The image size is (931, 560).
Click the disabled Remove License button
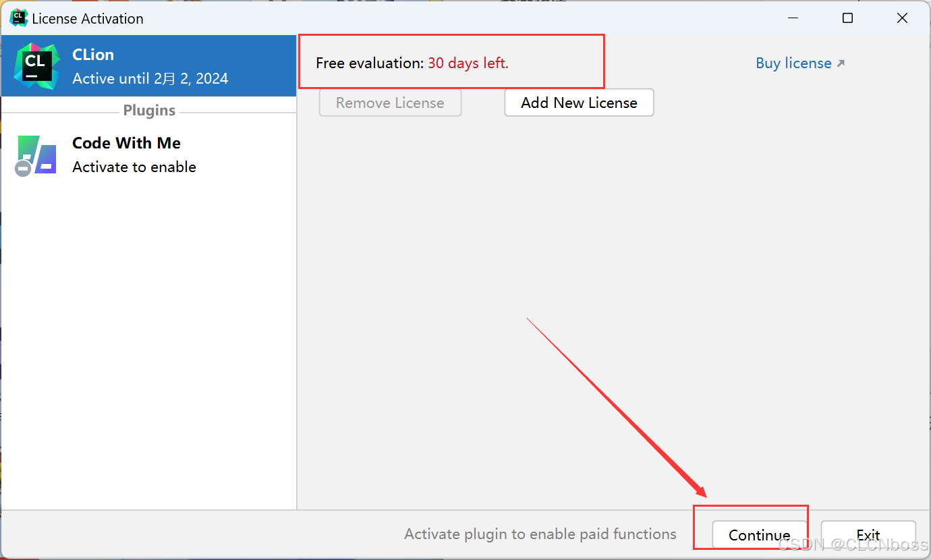[390, 103]
